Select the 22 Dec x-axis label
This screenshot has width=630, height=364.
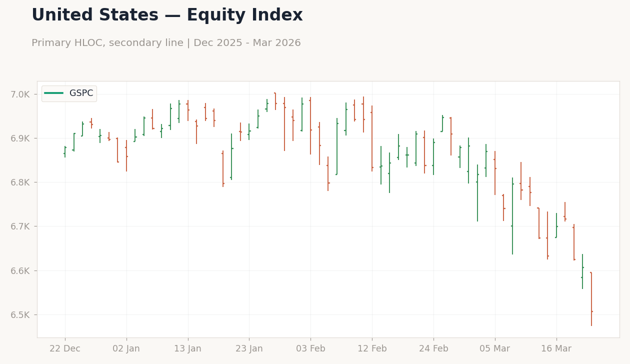pos(65,349)
